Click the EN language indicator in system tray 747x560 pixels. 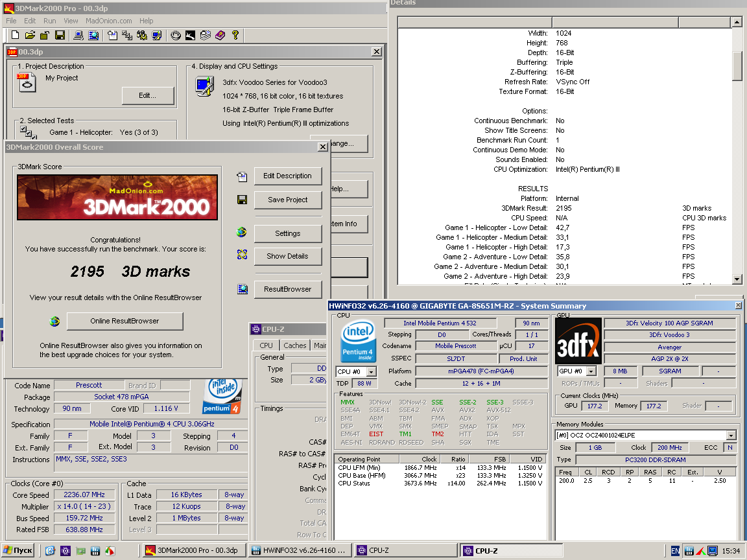pyautogui.click(x=675, y=551)
